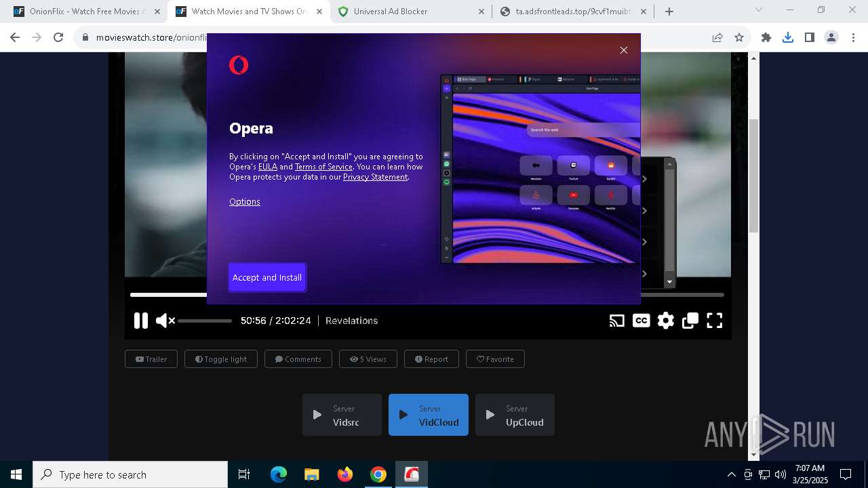Screen dimensions: 868x488
Task: Toggle closed captions CC button
Action: (641, 321)
